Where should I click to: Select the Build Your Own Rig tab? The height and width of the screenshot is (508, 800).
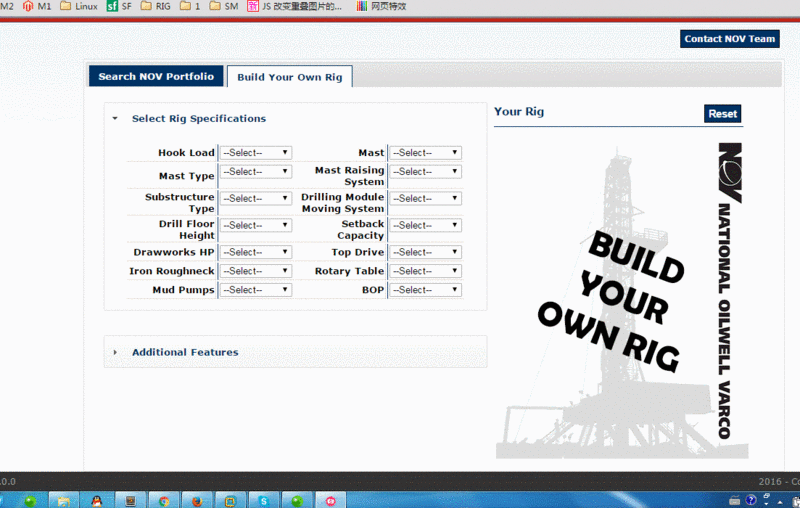(x=290, y=77)
